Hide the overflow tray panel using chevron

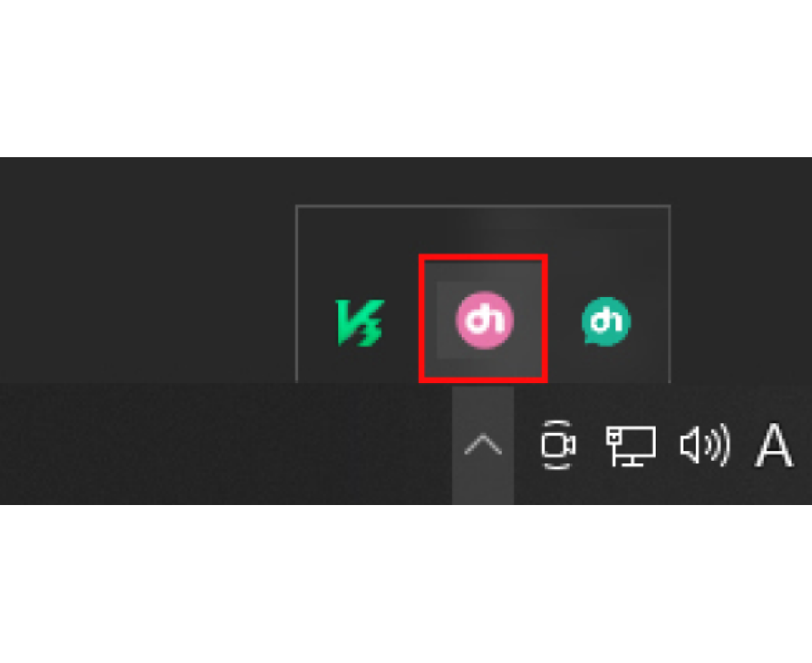(x=483, y=445)
